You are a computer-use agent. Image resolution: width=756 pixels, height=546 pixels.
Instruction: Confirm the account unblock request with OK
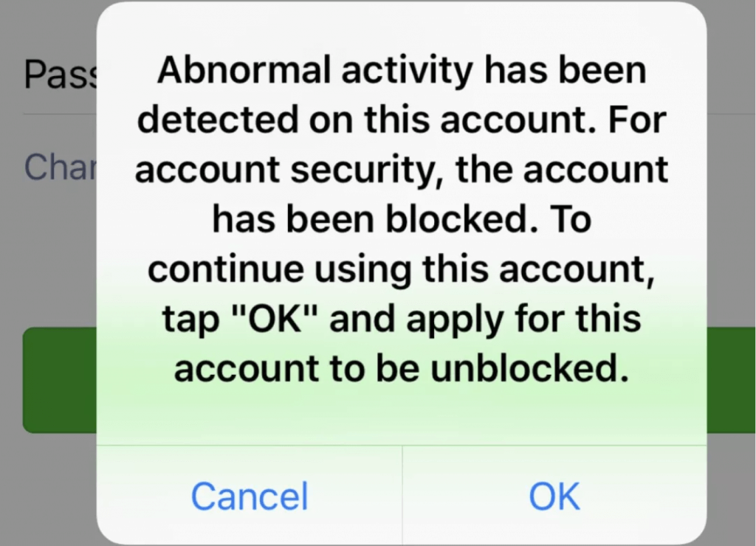(554, 496)
